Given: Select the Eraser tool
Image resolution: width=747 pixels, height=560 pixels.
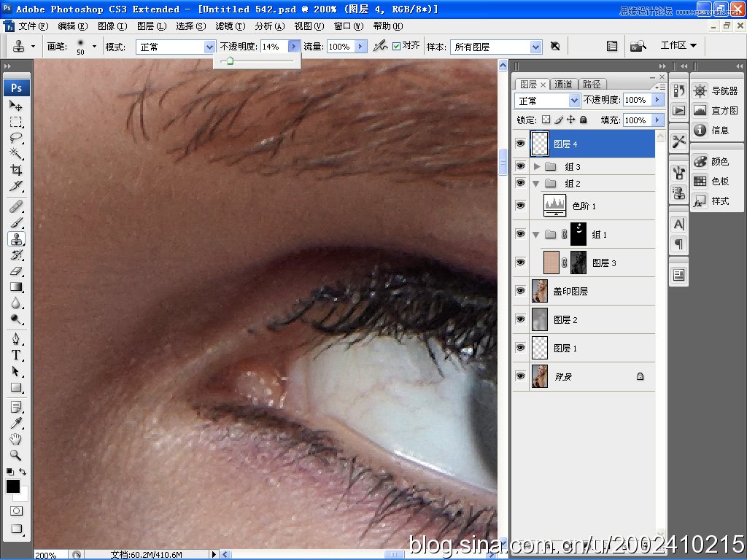Looking at the screenshot, I should (16, 271).
